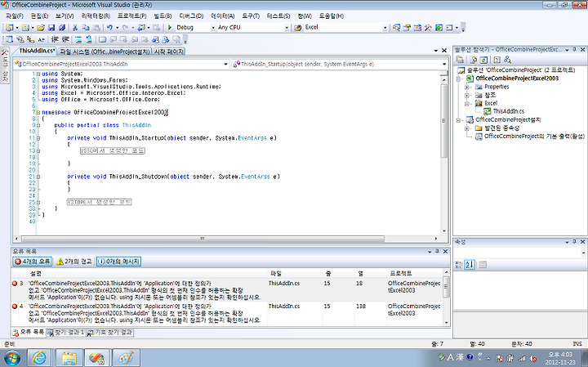Save ThisAddIn.cs with the floppy disk icon
The image size is (588, 367).
[51, 28]
